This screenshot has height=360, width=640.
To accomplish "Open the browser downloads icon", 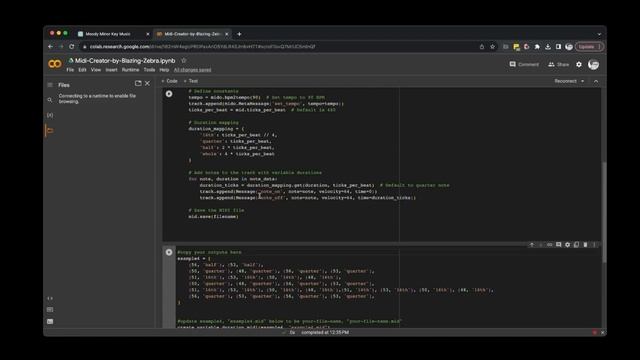I will (548, 47).
